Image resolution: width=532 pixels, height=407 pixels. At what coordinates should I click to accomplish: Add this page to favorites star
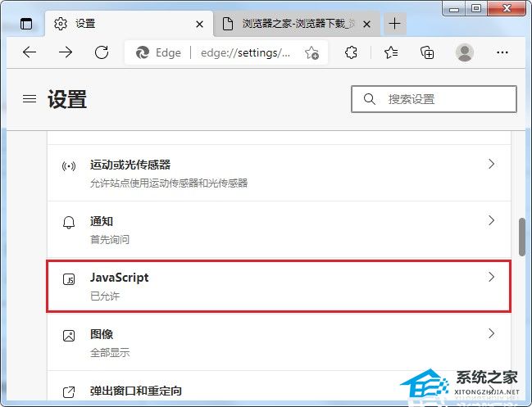(x=311, y=53)
